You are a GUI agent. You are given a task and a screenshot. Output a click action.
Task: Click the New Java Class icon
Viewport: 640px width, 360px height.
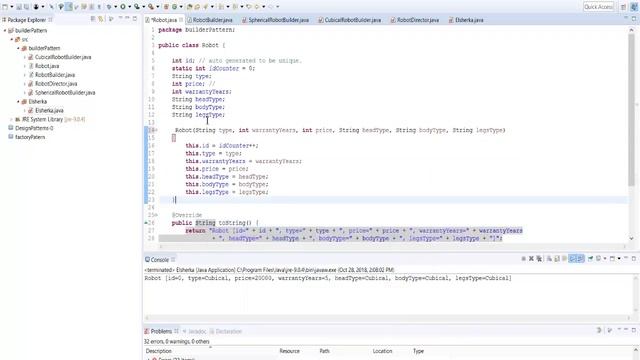point(174,7)
